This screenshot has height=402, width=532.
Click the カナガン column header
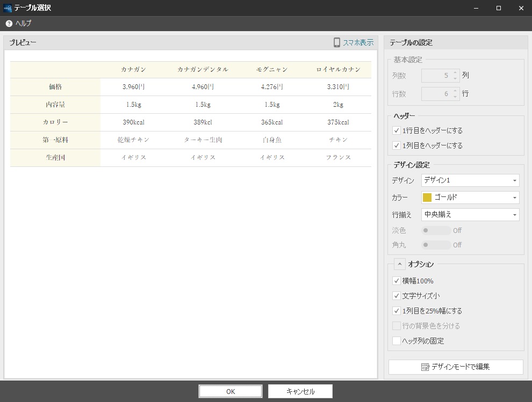[134, 69]
